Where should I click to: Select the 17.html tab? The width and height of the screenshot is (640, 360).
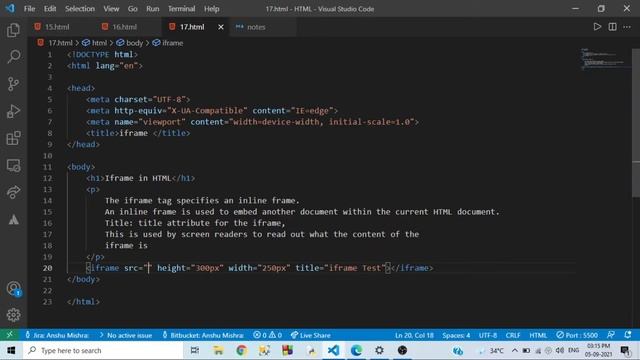click(192, 27)
